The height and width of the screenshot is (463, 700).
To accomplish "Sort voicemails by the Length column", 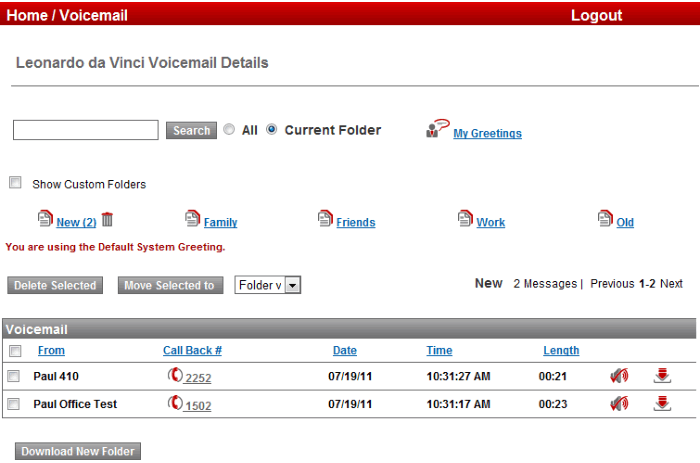I will [x=561, y=350].
